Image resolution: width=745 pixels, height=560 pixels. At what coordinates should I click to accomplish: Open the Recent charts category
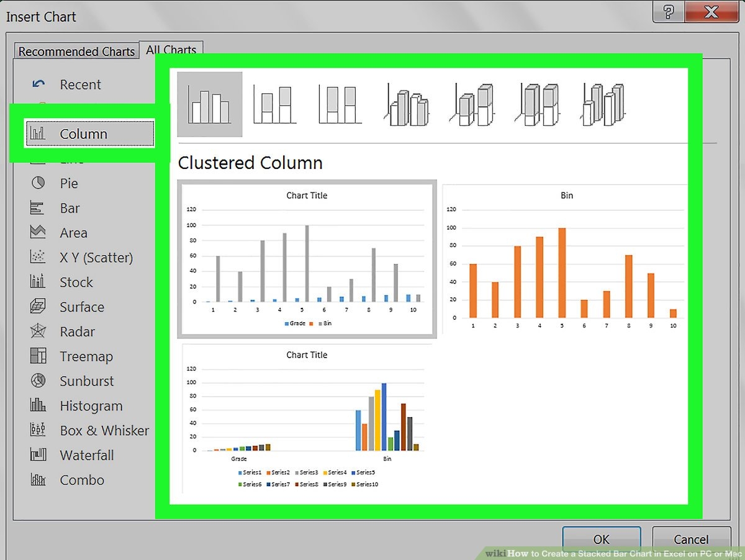[79, 85]
